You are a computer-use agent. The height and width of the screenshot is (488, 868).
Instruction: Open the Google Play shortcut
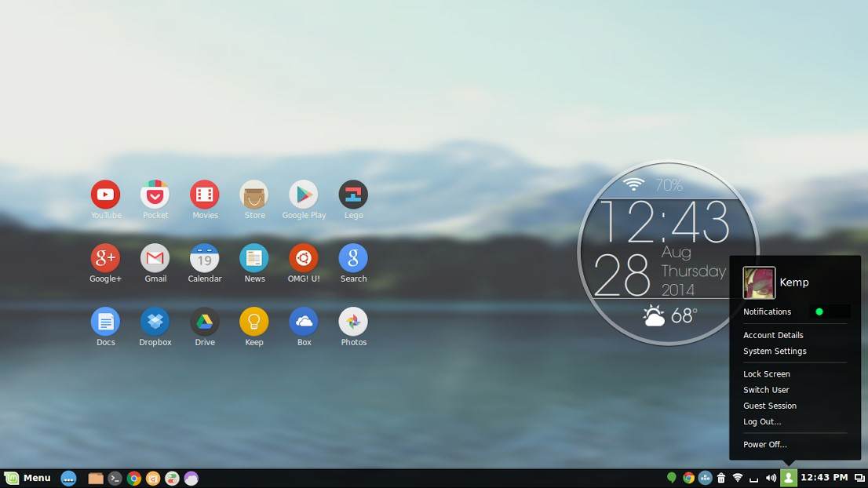point(304,195)
